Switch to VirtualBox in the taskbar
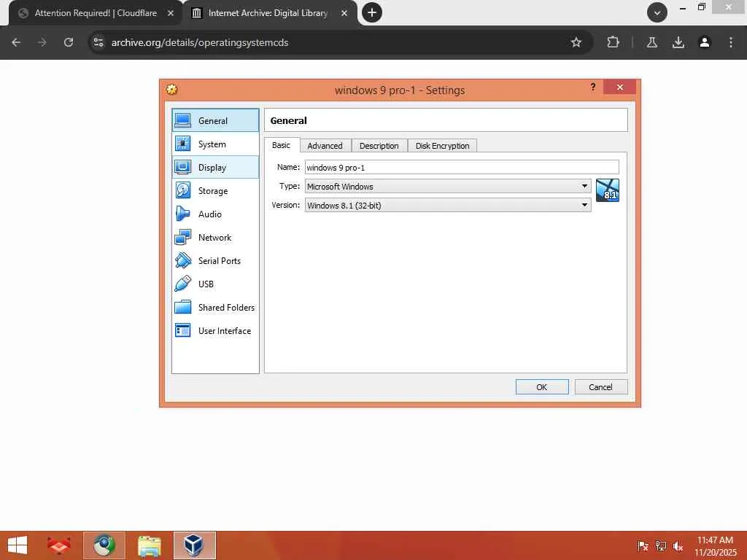This screenshot has height=560, width=747. (x=194, y=545)
